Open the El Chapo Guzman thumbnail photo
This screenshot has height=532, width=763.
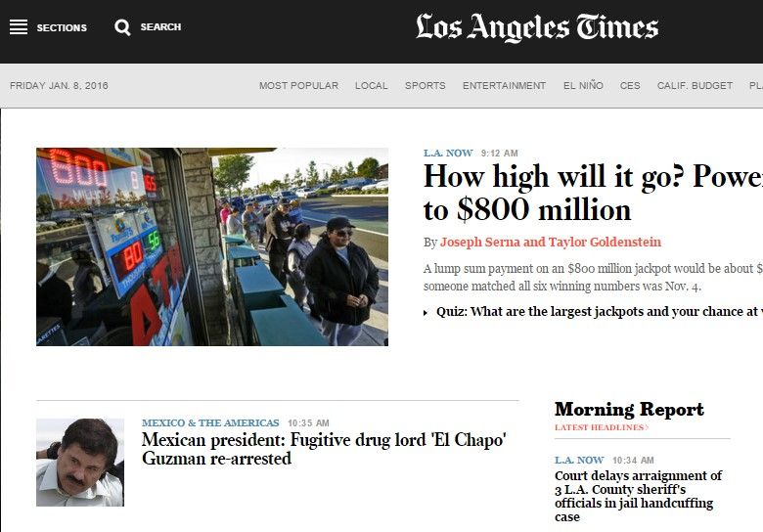click(x=80, y=463)
